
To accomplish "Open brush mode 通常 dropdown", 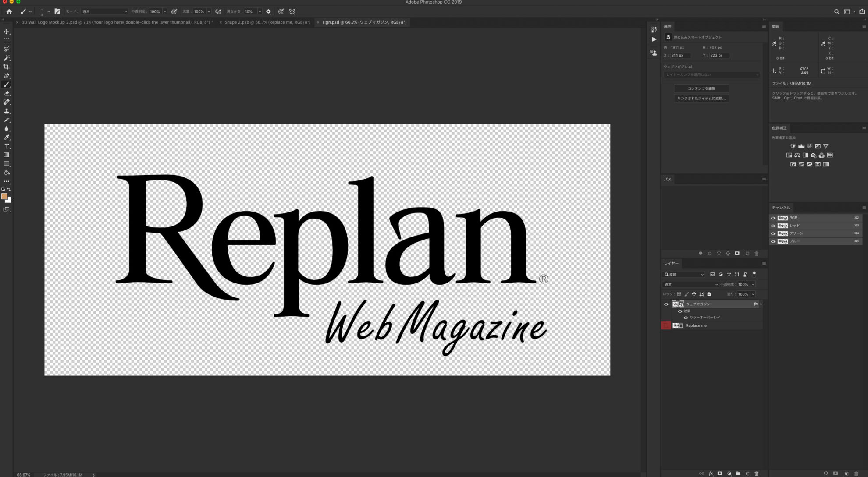I will click(104, 11).
